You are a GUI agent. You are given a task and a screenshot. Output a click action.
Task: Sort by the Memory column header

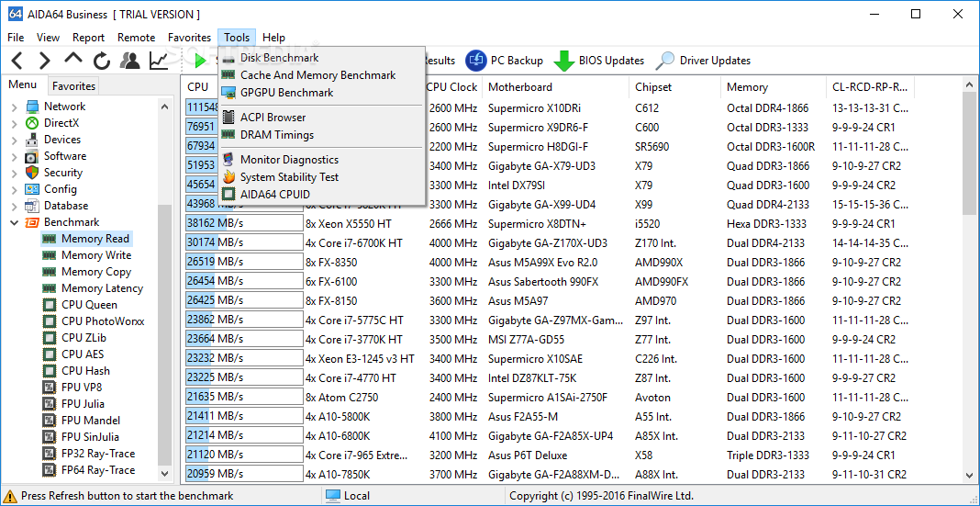774,87
